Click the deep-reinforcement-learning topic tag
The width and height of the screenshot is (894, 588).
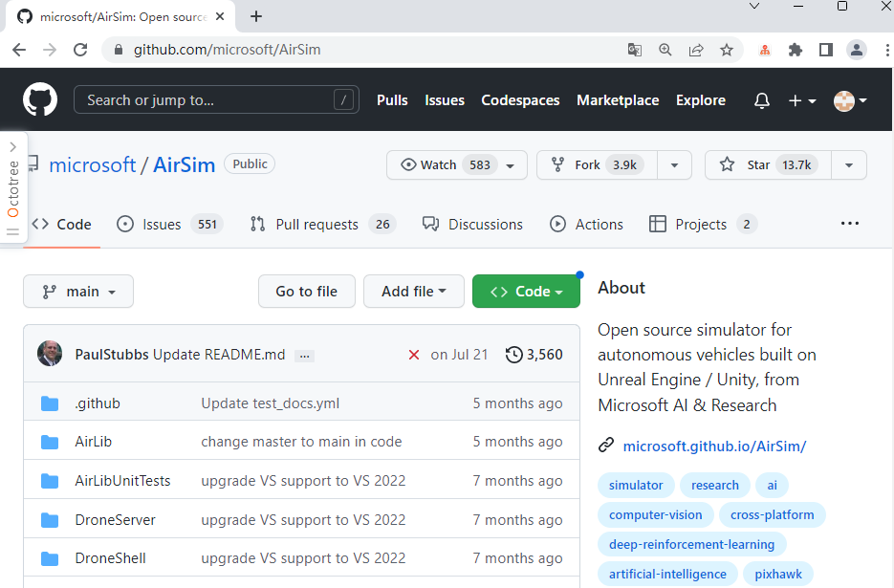pyautogui.click(x=691, y=545)
